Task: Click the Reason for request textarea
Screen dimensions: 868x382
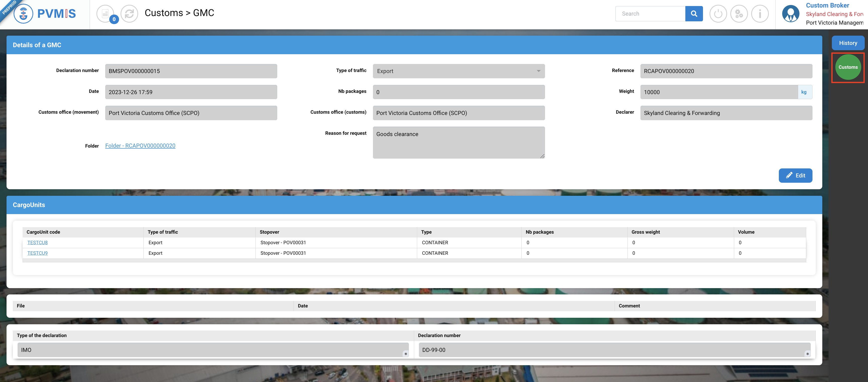Action: coord(458,143)
